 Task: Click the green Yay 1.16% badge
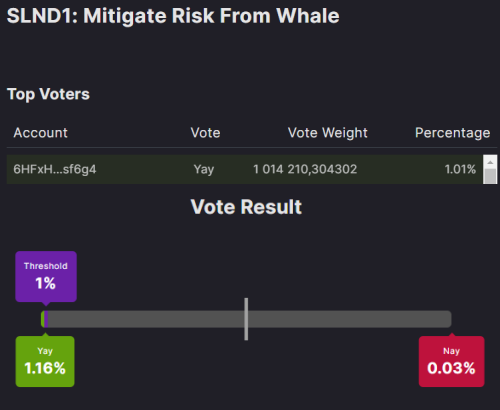click(45, 361)
